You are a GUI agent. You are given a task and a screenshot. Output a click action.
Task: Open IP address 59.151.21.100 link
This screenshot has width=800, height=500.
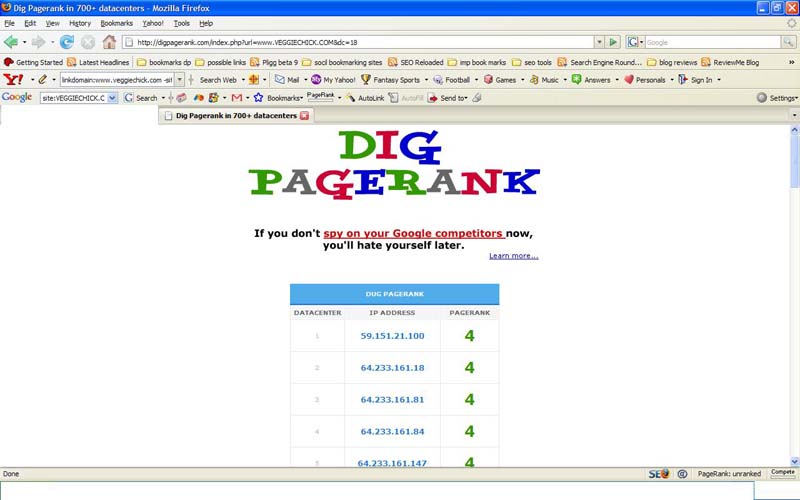[x=392, y=336]
